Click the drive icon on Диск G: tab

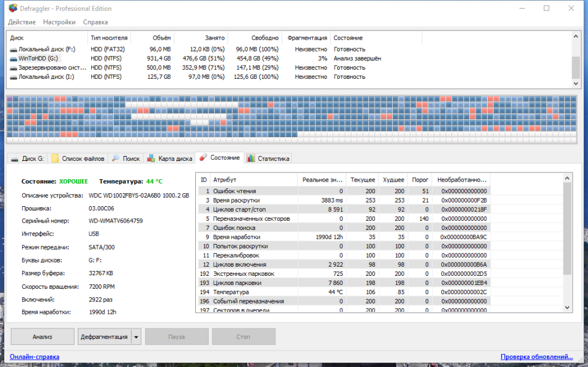pyautogui.click(x=15, y=159)
